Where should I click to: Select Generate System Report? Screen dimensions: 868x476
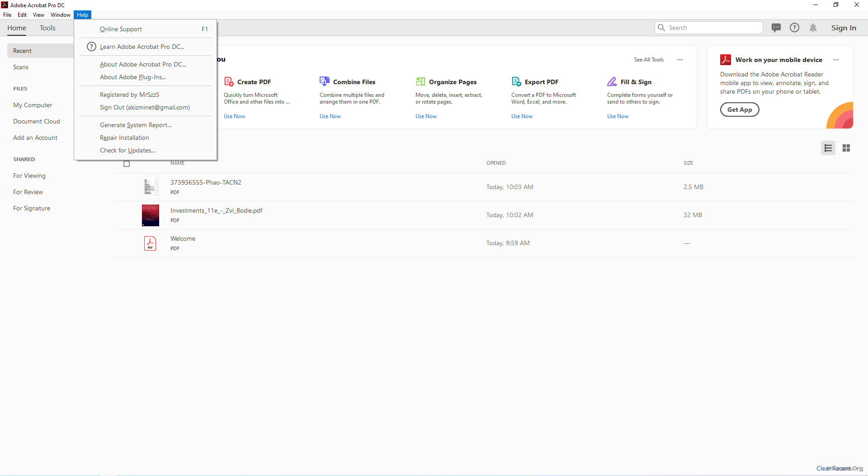coord(146,125)
